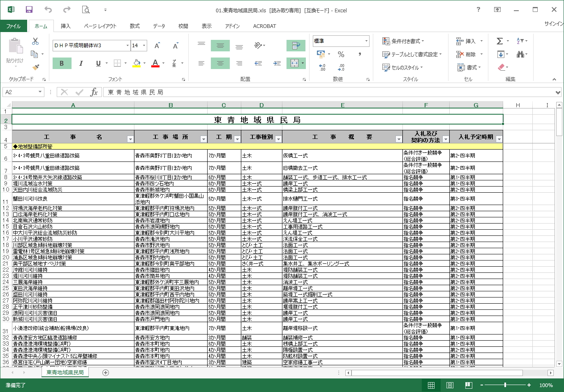Adjust the zoom slider handle

[x=505, y=385]
